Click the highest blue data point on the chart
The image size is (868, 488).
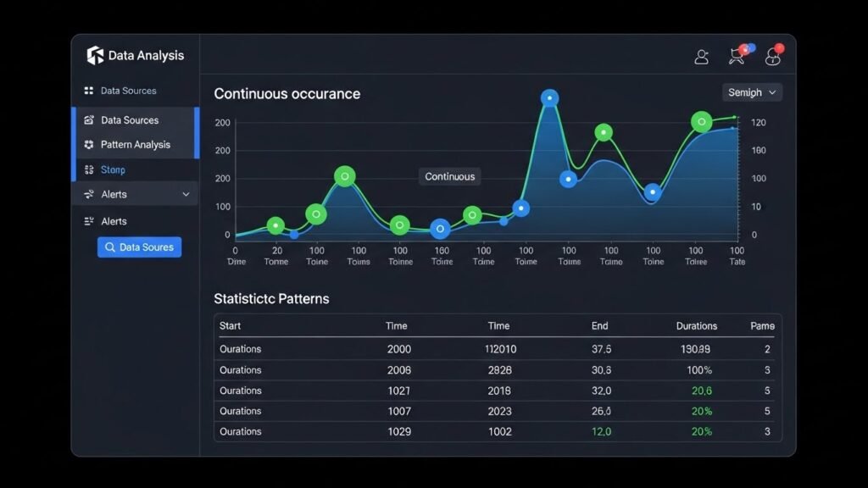[549, 98]
